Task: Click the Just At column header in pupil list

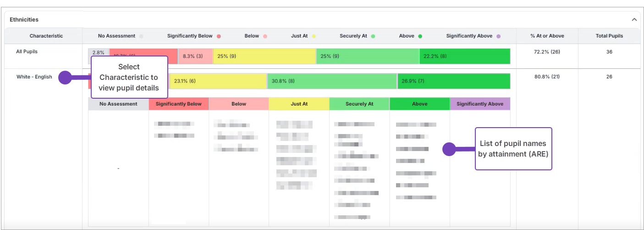Action: pos(299,104)
